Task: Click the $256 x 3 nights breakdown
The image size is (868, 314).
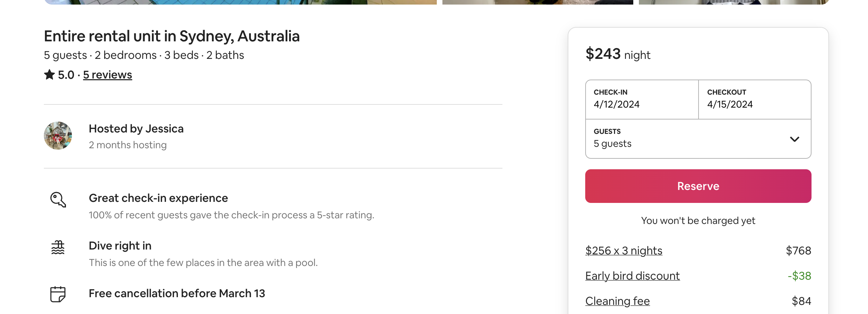Action: (623, 251)
